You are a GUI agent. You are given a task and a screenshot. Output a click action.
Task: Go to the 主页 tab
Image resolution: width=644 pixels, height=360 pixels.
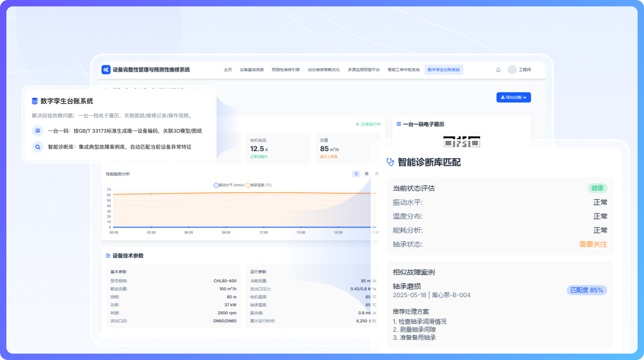tap(228, 70)
